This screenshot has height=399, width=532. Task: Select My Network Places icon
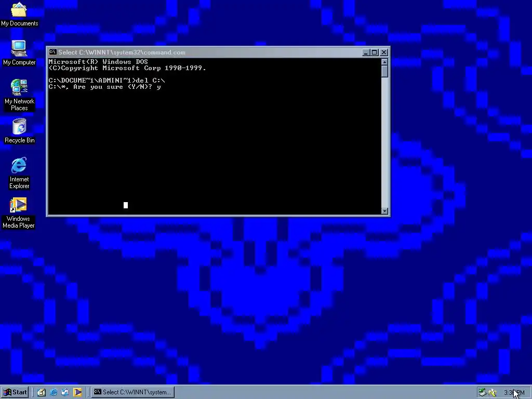click(x=19, y=95)
